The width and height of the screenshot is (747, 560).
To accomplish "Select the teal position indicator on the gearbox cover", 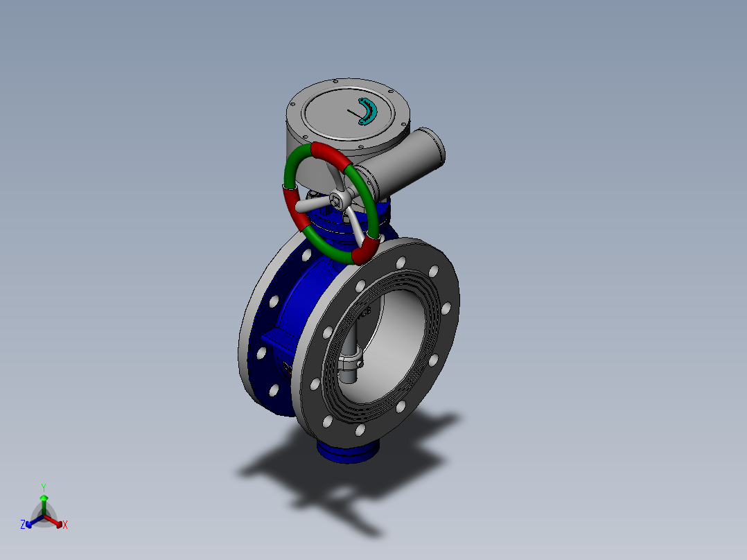I will coord(367,112).
